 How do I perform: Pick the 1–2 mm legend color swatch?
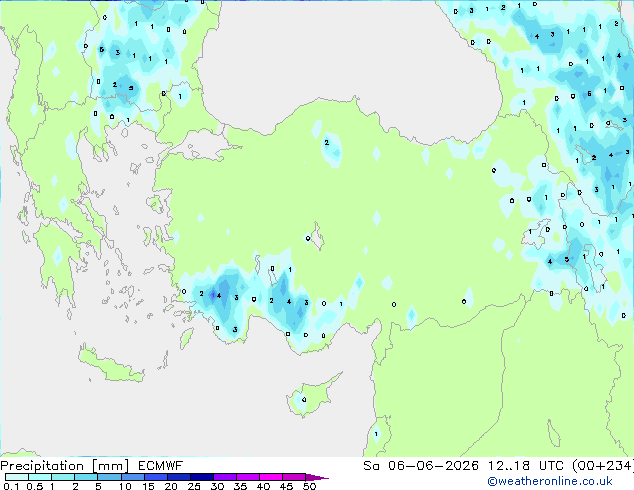(63, 477)
